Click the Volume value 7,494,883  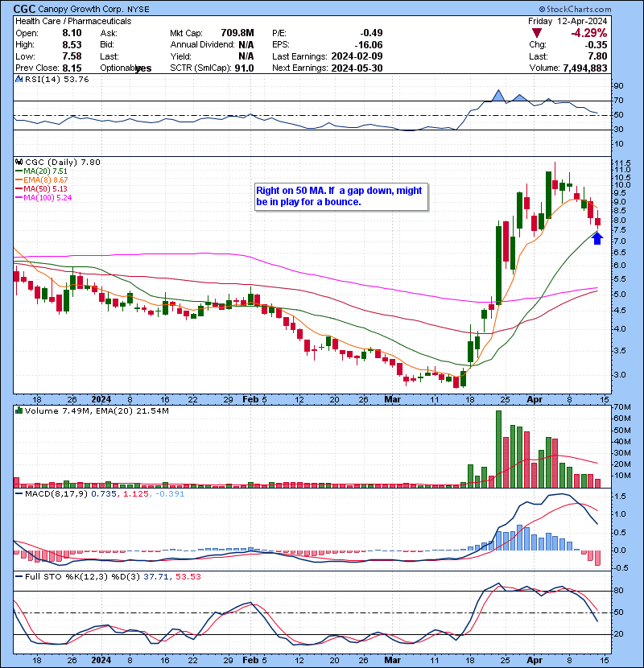[x=584, y=68]
